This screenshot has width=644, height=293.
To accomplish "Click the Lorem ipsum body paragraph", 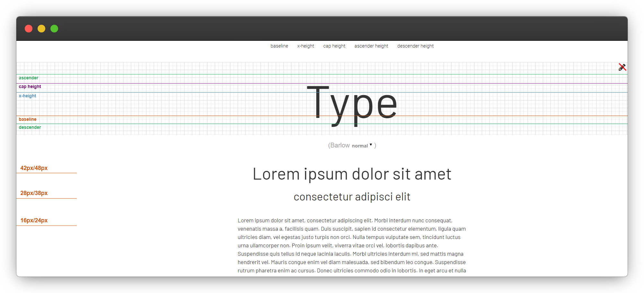I will click(352, 245).
